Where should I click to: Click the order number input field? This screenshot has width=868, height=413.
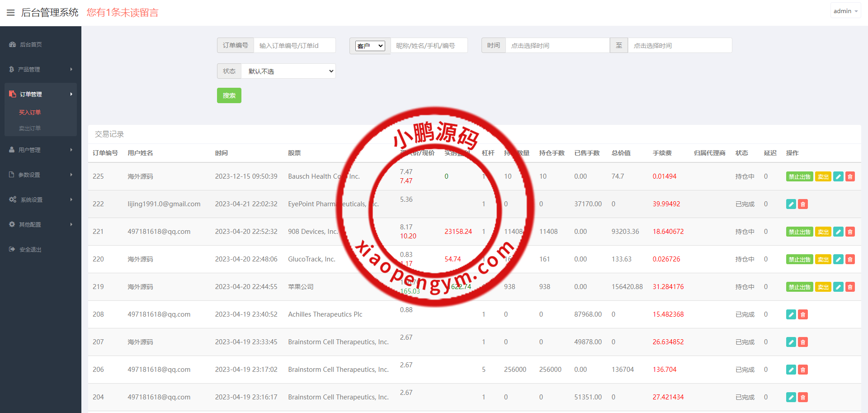click(x=294, y=46)
